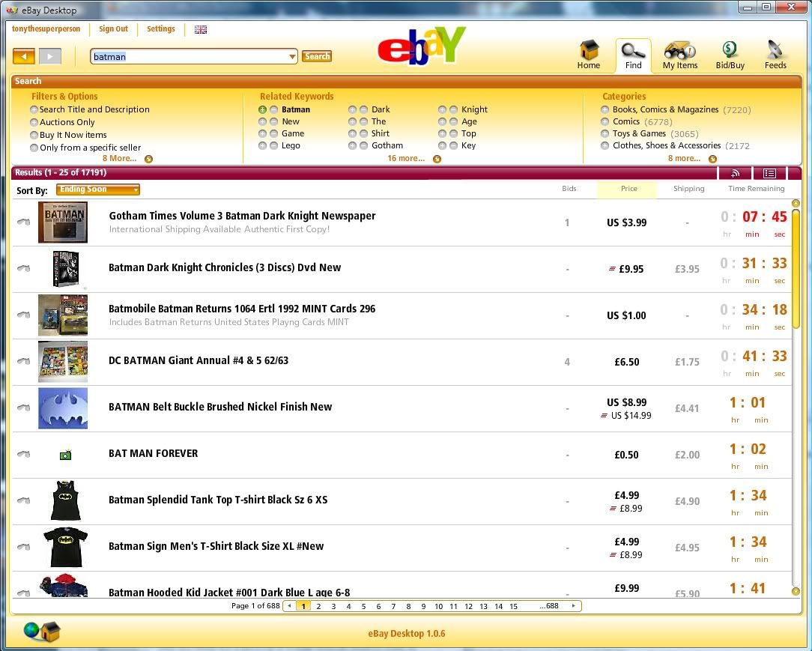
Task: Click the minus icon for keyword New
Action: 274,121
